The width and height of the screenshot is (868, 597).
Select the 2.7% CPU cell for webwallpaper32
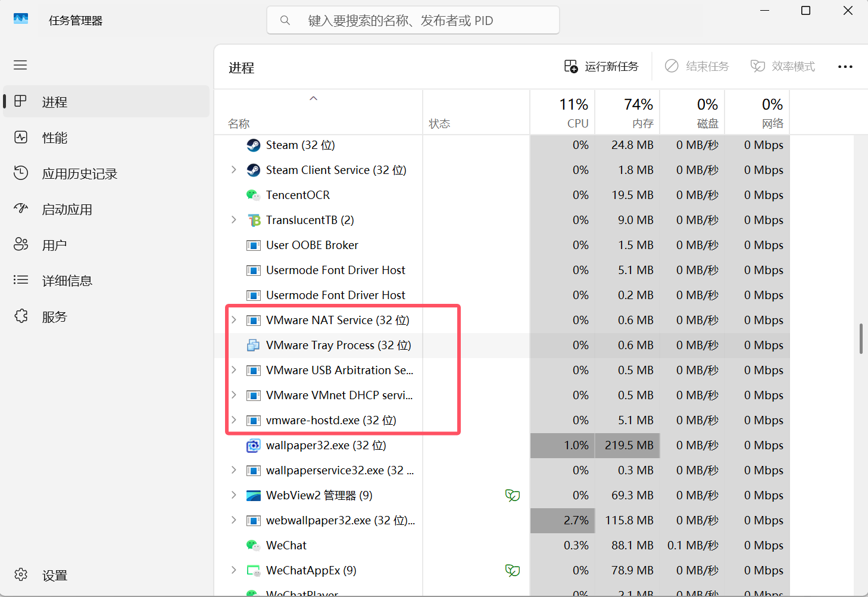[x=563, y=521]
